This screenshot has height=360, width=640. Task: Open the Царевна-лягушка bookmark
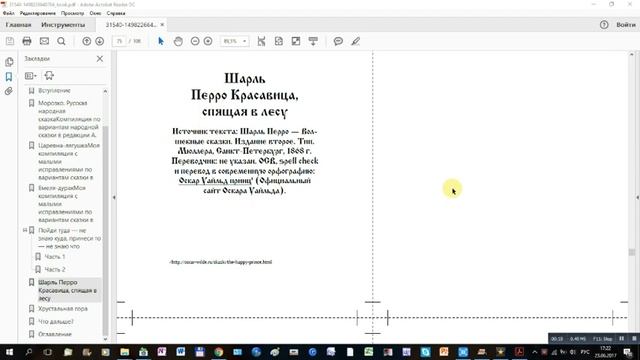(69, 161)
